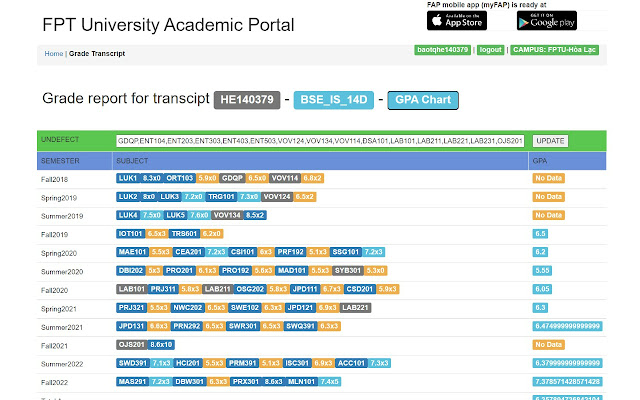Image resolution: width=640 pixels, height=400 pixels.
Task: Select the MAE101 subject tag in Spring2020
Action: pos(132,252)
